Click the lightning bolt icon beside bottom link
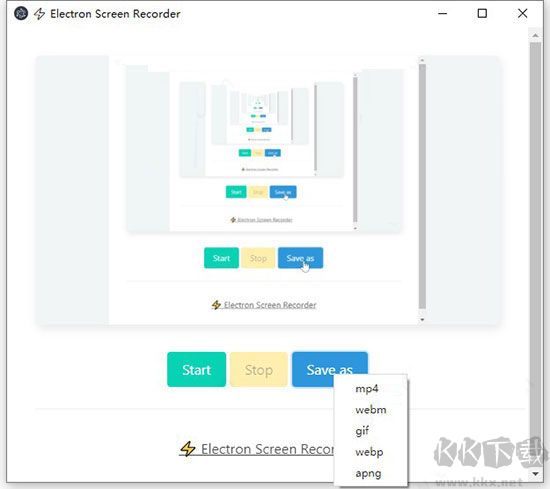 click(188, 449)
